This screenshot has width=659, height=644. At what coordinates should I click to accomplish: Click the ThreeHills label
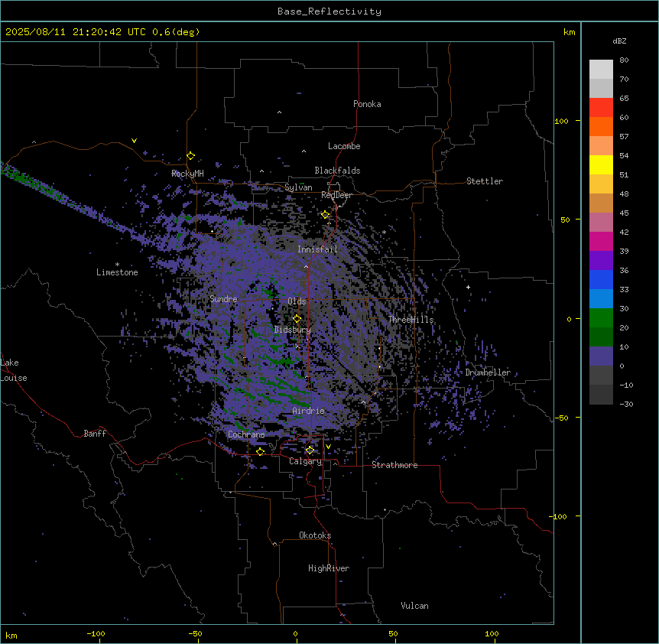click(x=411, y=320)
